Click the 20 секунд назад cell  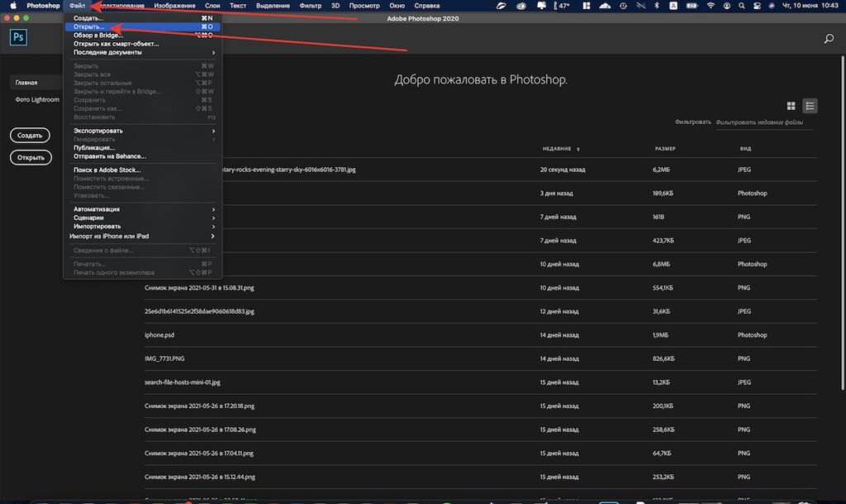click(562, 169)
